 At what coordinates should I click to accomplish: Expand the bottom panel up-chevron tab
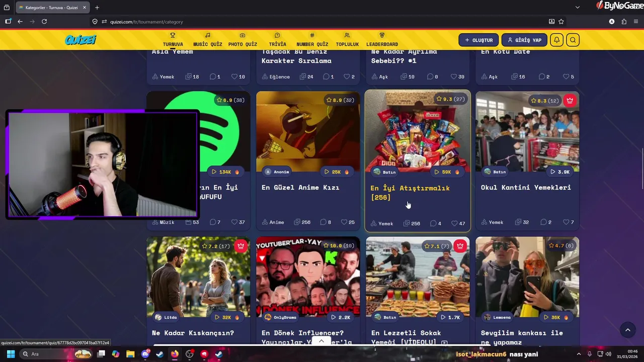pos(321,341)
